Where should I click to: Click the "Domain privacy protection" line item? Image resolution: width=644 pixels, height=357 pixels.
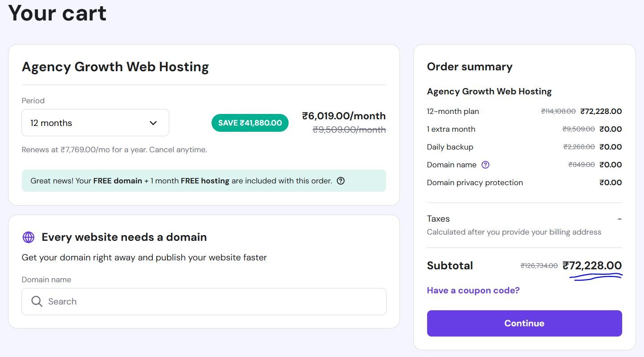(475, 183)
